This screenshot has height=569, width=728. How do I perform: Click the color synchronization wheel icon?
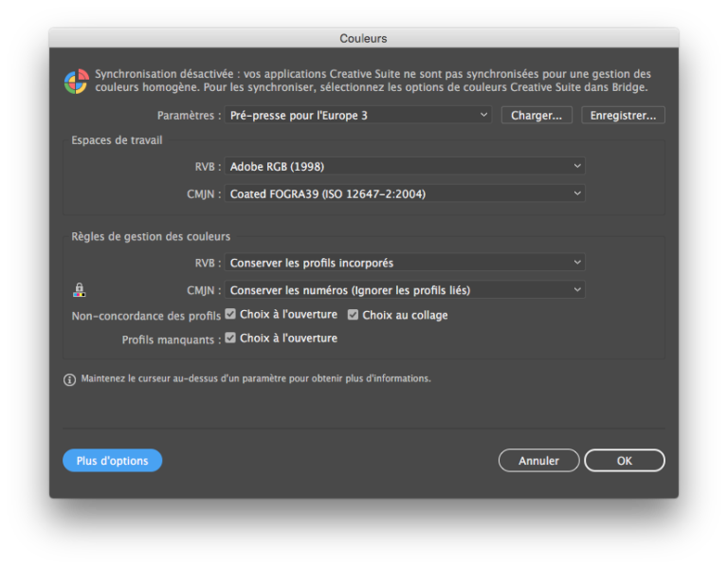point(76,82)
